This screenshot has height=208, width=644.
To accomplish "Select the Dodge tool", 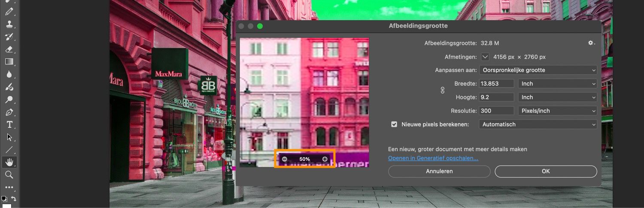I will click(9, 99).
